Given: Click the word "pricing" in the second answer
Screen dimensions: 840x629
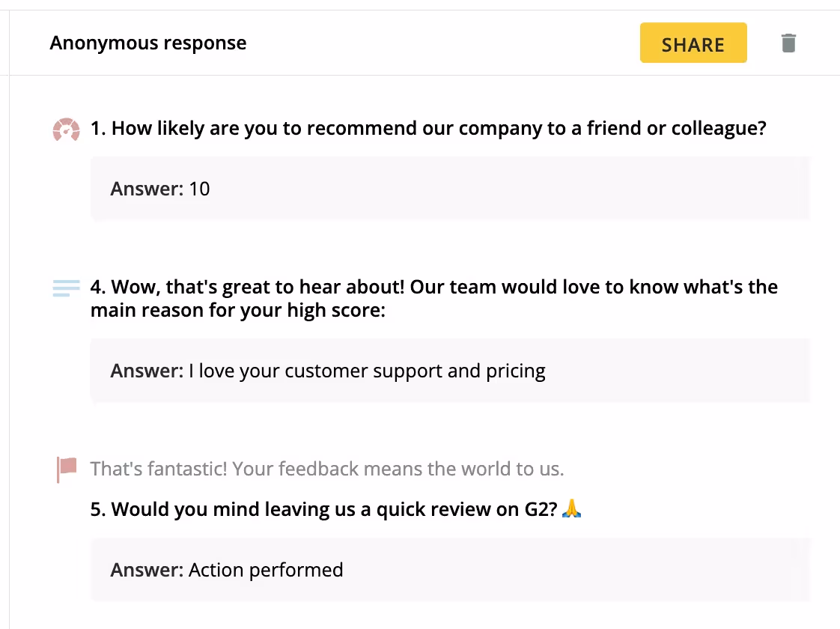Looking at the screenshot, I should [515, 371].
